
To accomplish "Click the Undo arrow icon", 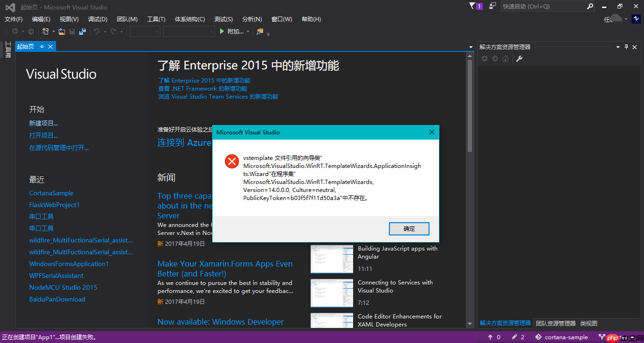I will 97,31.
